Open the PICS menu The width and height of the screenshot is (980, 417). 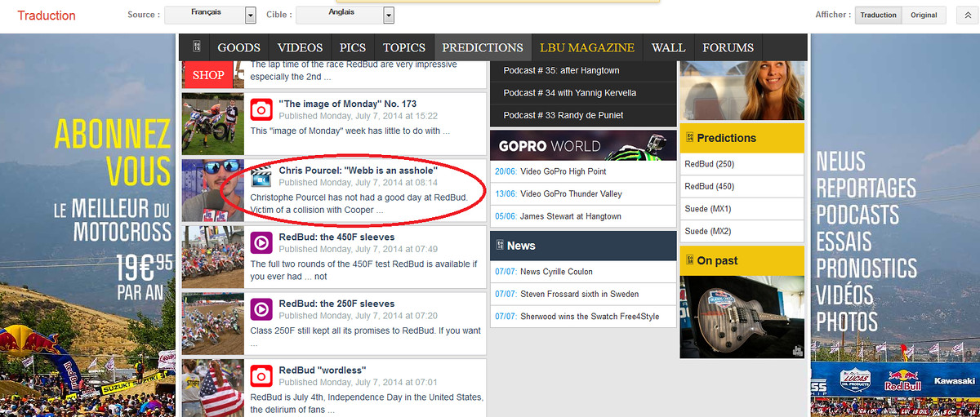(353, 47)
